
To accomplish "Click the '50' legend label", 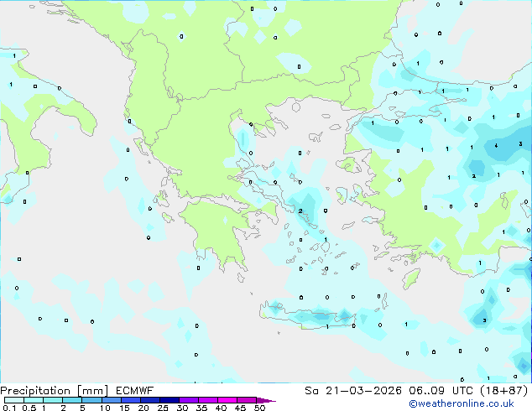I will 259,408.
